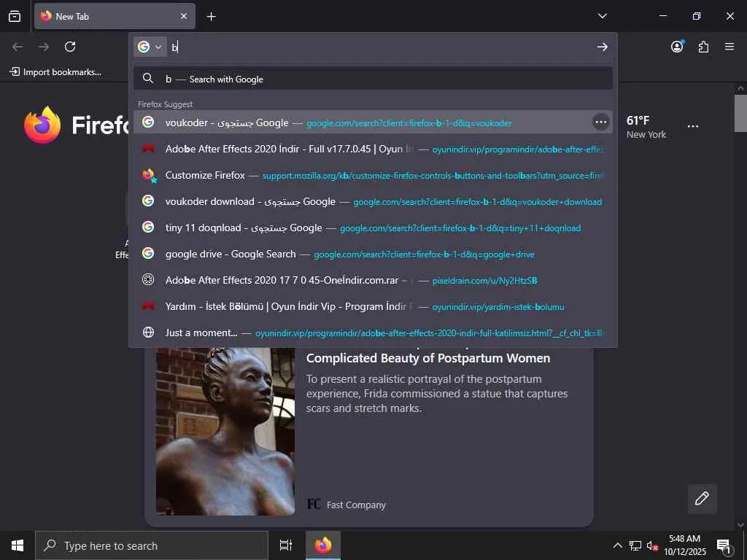
Task: Close the New Tab tab
Action: 183,16
